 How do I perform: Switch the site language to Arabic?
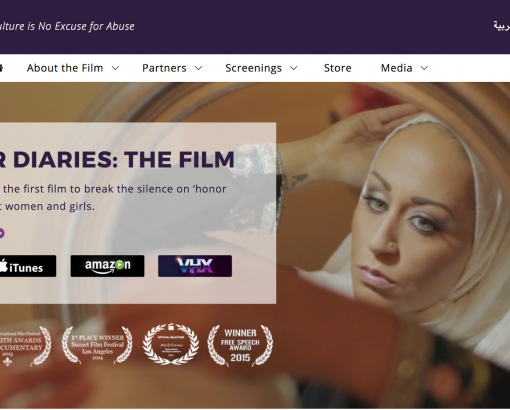(x=502, y=26)
